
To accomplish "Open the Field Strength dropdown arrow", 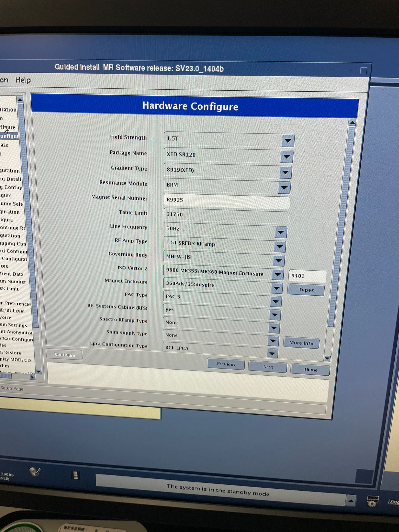I will pyautogui.click(x=288, y=140).
